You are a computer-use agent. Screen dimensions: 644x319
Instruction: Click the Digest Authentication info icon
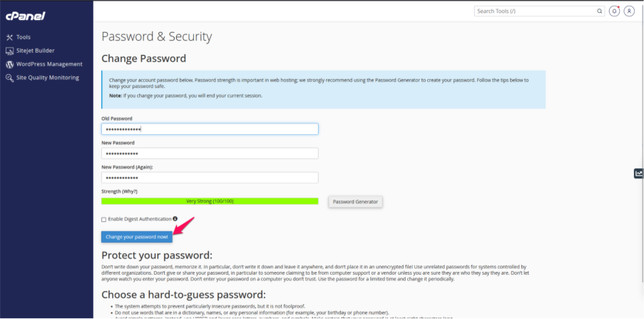click(175, 218)
